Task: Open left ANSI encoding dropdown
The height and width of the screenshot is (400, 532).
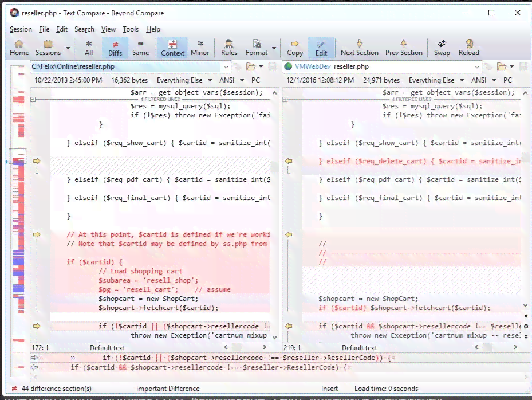Action: (x=231, y=80)
